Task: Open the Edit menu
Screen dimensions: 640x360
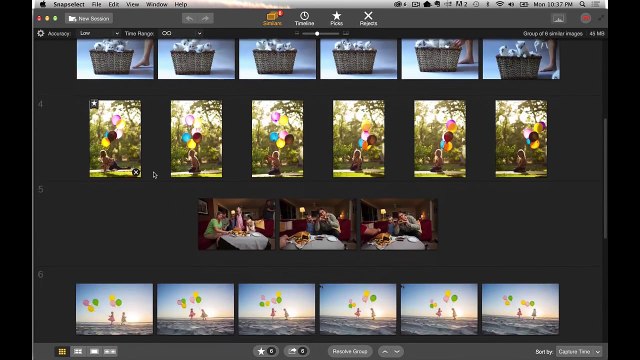Action: [113, 4]
